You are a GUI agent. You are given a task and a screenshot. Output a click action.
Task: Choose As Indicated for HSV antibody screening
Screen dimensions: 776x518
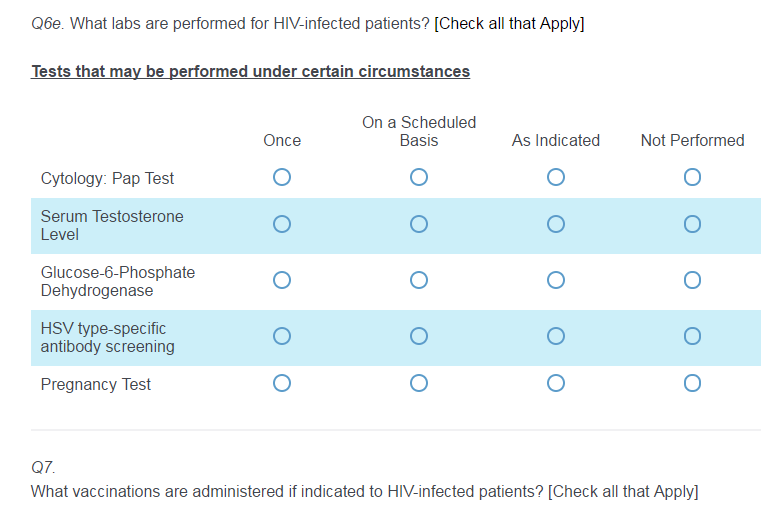pyautogui.click(x=556, y=337)
